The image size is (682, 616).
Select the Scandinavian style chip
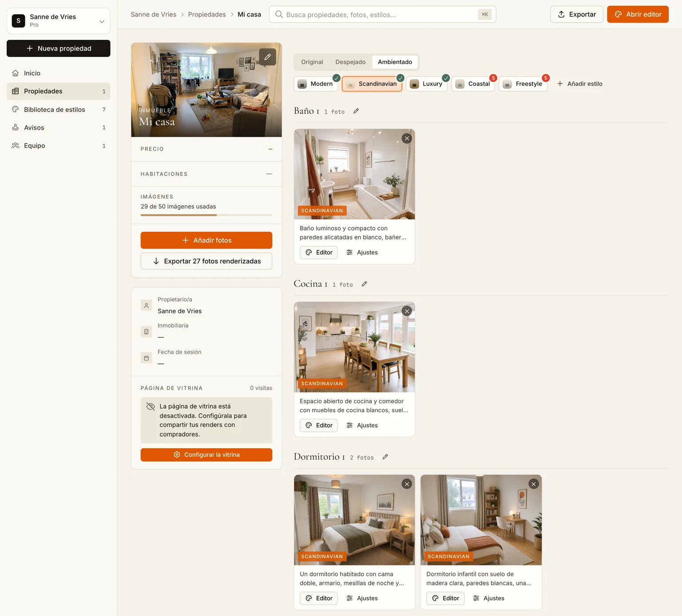pyautogui.click(x=372, y=84)
